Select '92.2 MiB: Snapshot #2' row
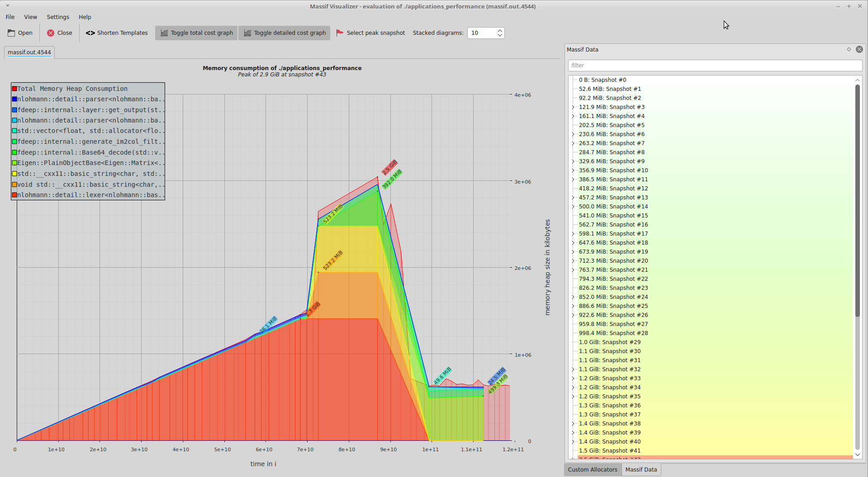This screenshot has height=477, width=868. [x=715, y=98]
